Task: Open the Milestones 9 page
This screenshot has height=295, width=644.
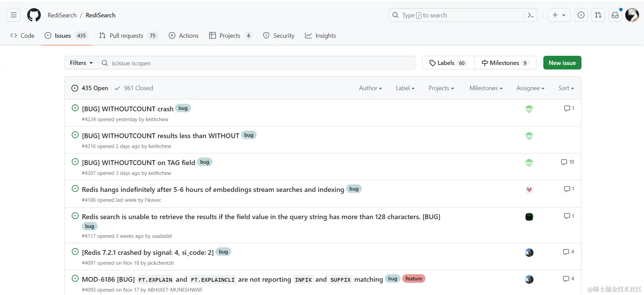Action: click(x=505, y=63)
